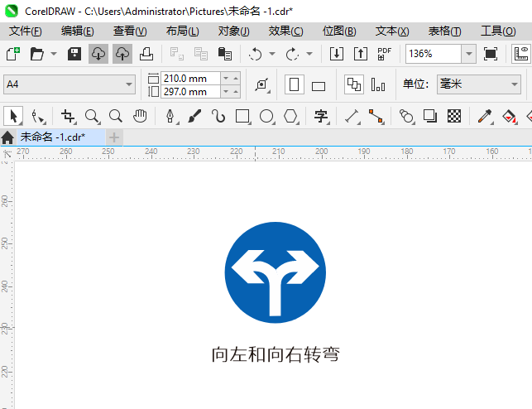Toggle apply layout to current page

(378, 84)
